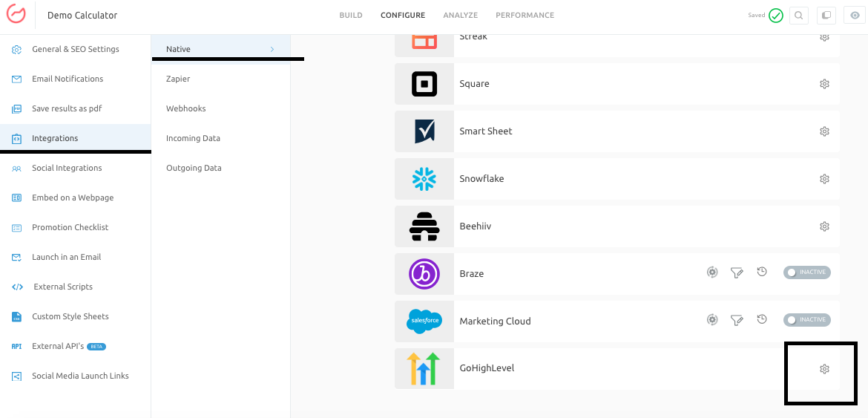The width and height of the screenshot is (868, 418).
Task: Go to Embed on a Webpage
Action: coord(73,197)
